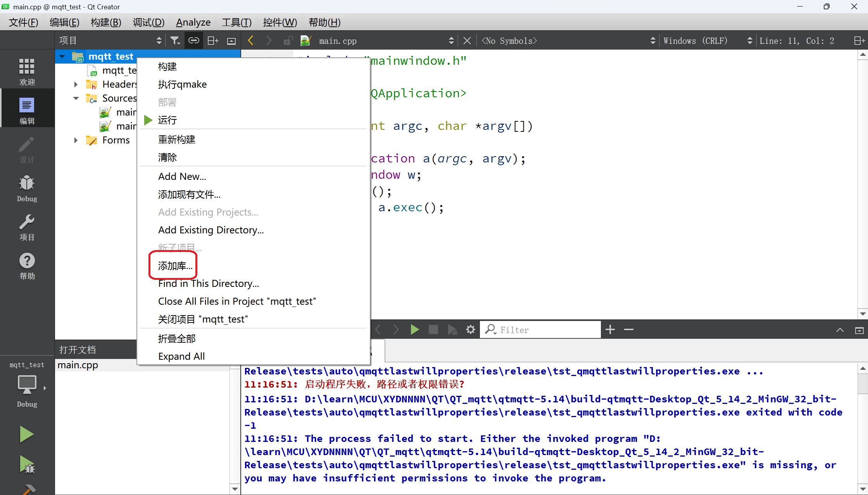Select Expand All menu entry

pyautogui.click(x=254, y=357)
